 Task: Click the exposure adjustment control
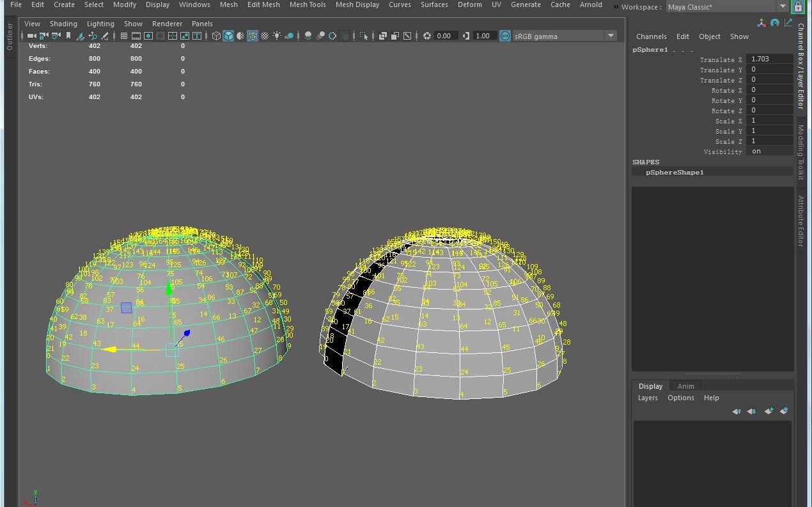pos(425,36)
